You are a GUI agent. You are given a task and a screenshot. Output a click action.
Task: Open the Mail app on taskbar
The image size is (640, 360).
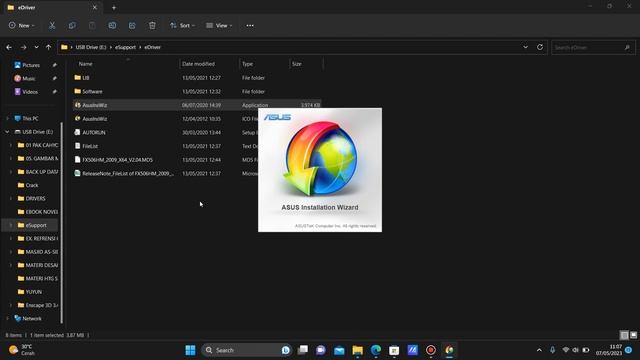point(339,350)
